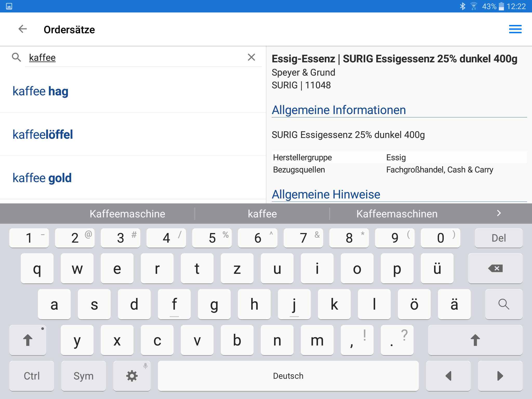Switch to Sym symbols layout
The width and height of the screenshot is (532, 399).
tap(83, 376)
